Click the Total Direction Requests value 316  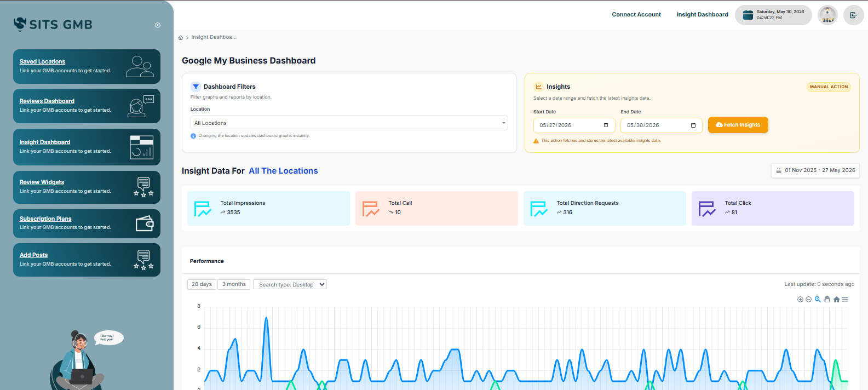pyautogui.click(x=567, y=213)
